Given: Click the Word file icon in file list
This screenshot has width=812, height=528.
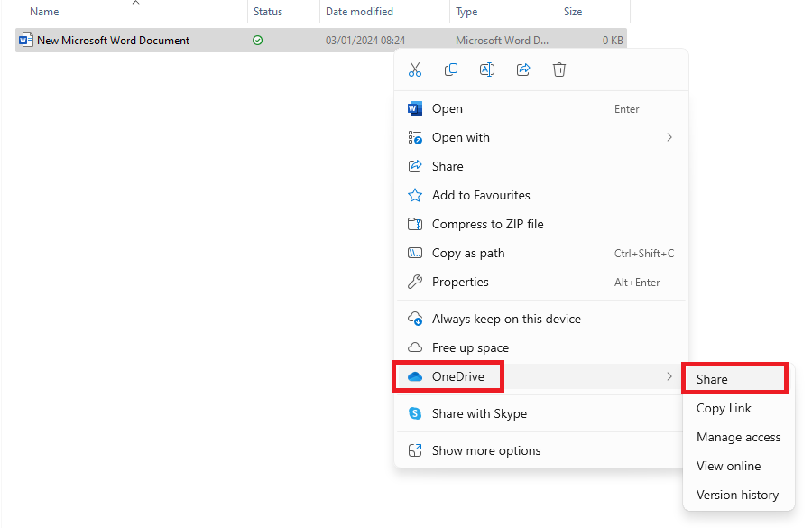Looking at the screenshot, I should click(25, 40).
